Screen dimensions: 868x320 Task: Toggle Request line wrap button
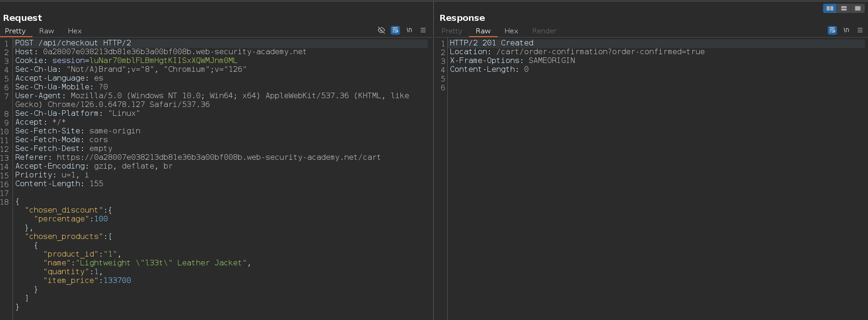395,30
